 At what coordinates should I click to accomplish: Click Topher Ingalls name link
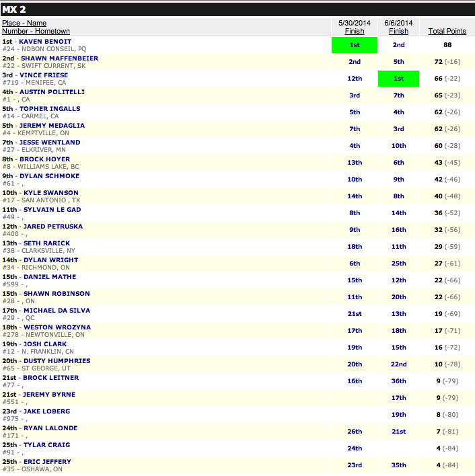(x=50, y=109)
